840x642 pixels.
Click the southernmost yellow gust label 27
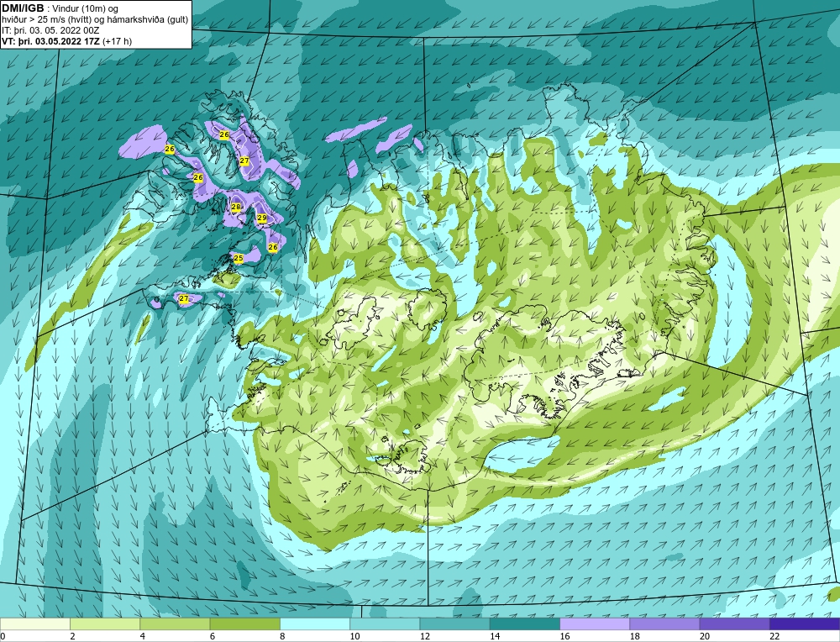(184, 298)
